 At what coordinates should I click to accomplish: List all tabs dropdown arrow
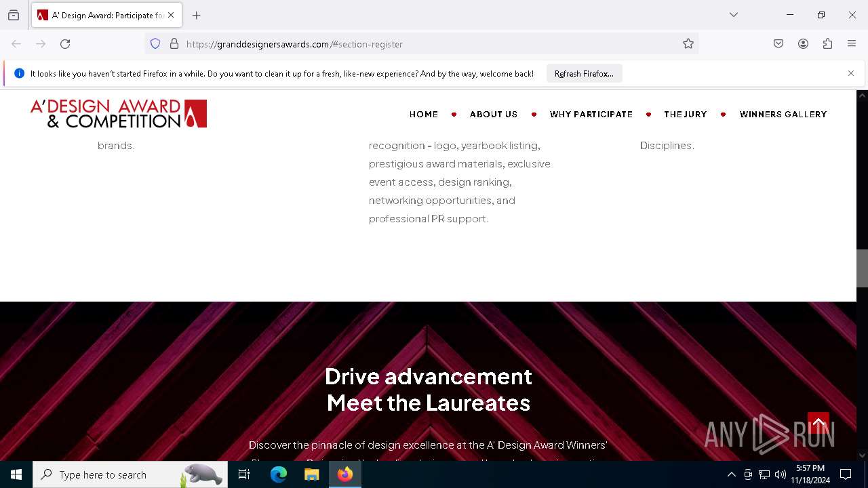734,15
